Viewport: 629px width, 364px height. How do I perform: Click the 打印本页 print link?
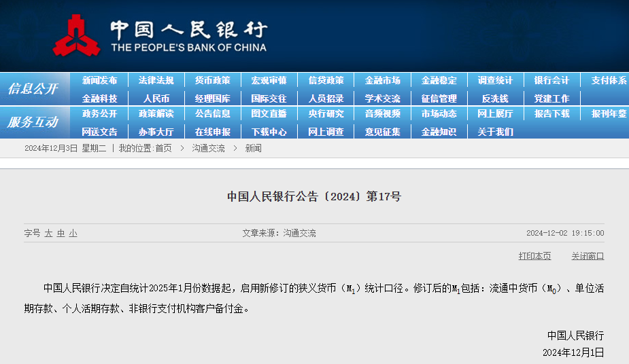tap(534, 256)
